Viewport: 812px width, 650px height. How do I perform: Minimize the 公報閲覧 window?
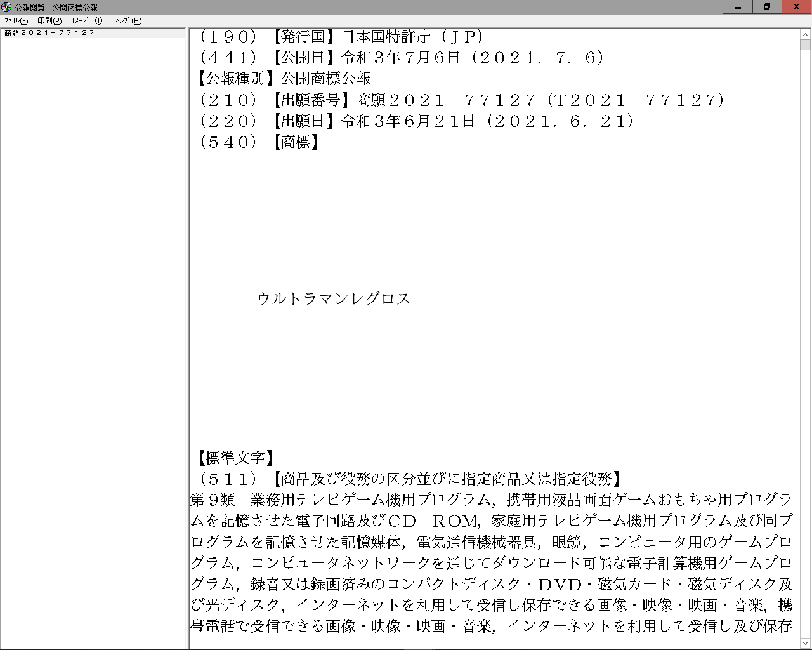[x=738, y=7]
